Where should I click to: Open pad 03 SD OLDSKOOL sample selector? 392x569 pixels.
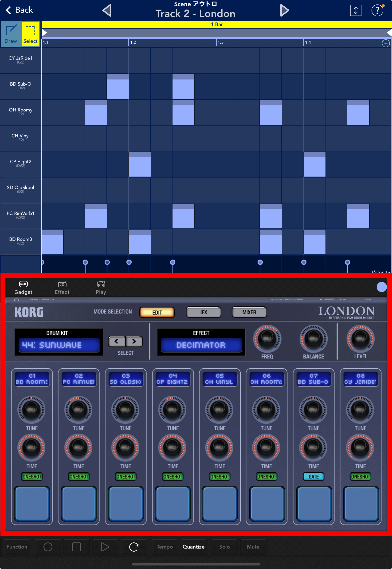point(126,379)
